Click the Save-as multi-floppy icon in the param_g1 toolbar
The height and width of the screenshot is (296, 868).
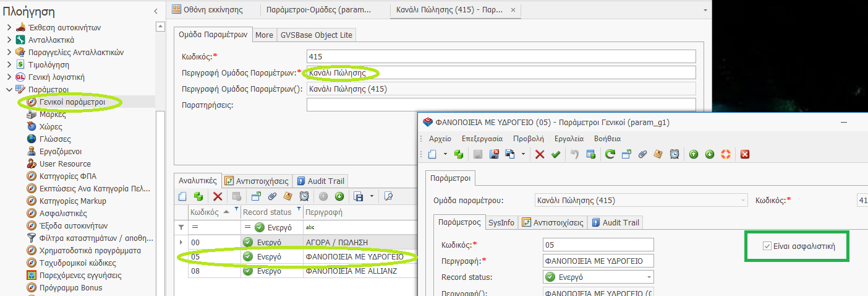tap(511, 154)
